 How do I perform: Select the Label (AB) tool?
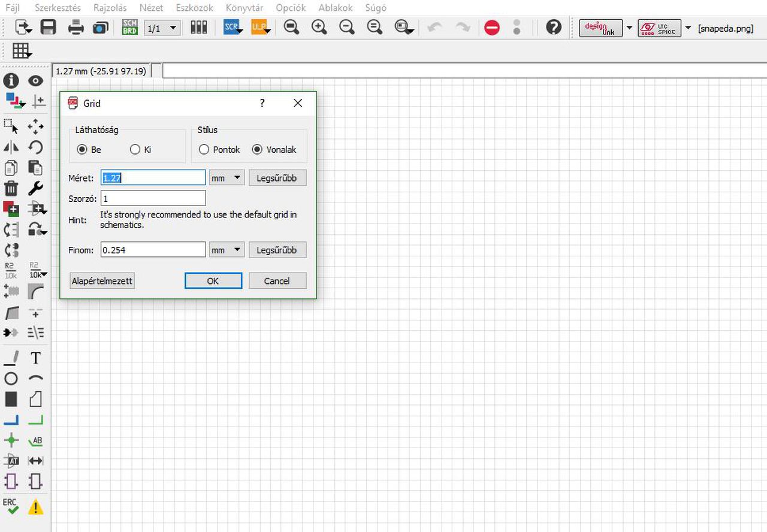coord(36,441)
